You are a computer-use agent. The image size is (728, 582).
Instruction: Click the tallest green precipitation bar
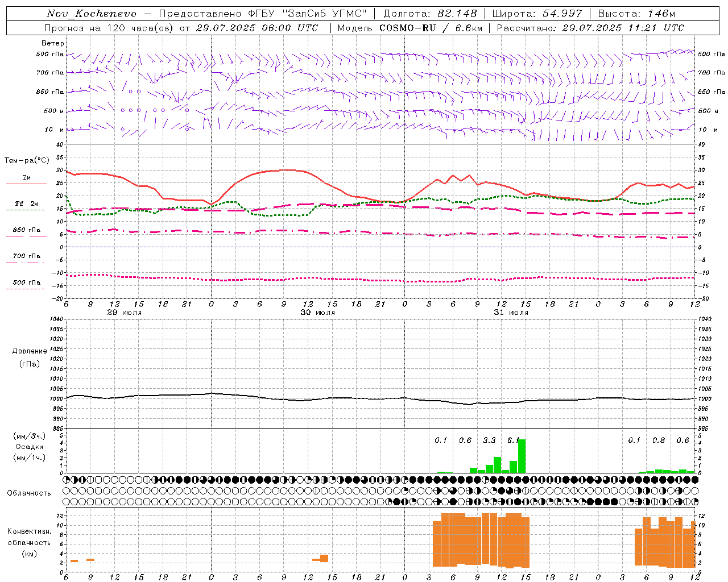(x=522, y=456)
